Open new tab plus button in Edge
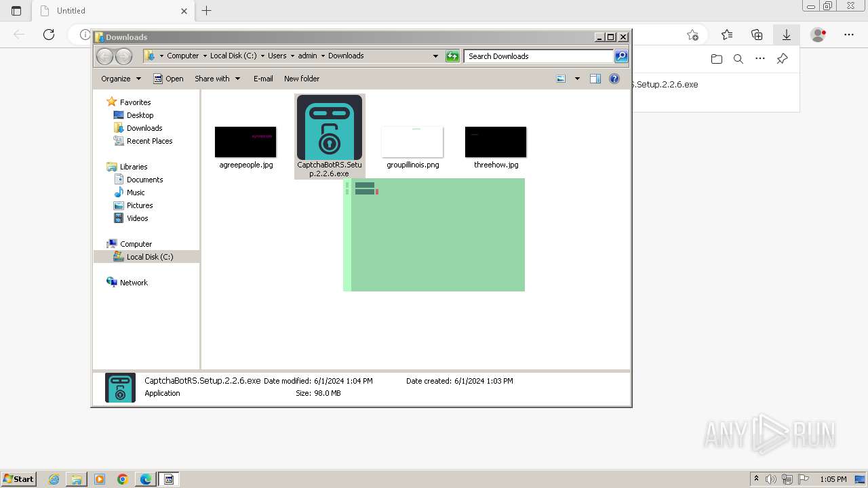This screenshot has height=488, width=868. pyautogui.click(x=207, y=11)
